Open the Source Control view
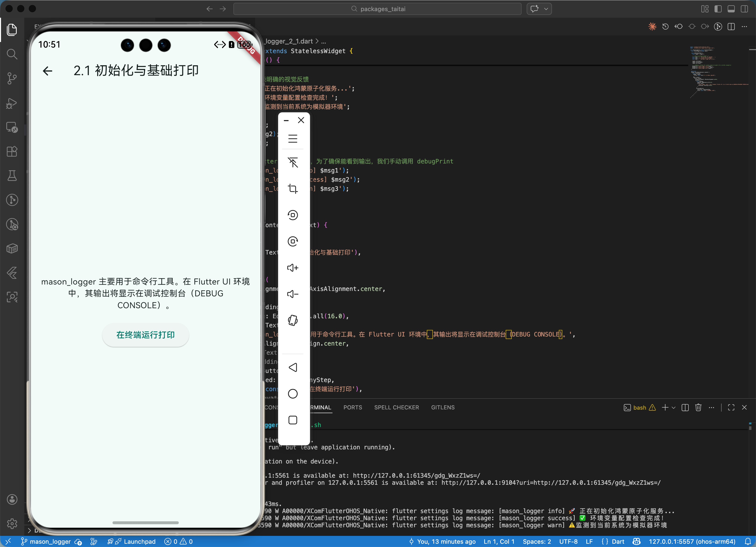The width and height of the screenshot is (756, 547). pyautogui.click(x=12, y=78)
